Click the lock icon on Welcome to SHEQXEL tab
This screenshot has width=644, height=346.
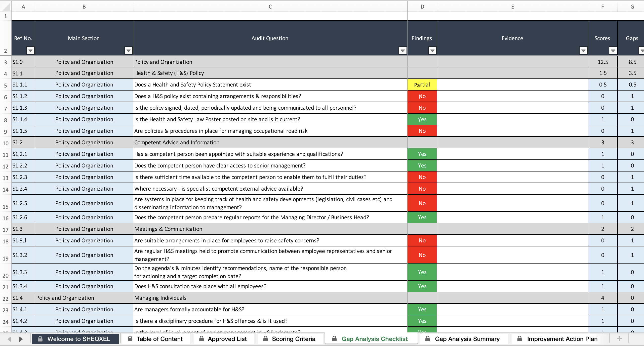pos(40,339)
